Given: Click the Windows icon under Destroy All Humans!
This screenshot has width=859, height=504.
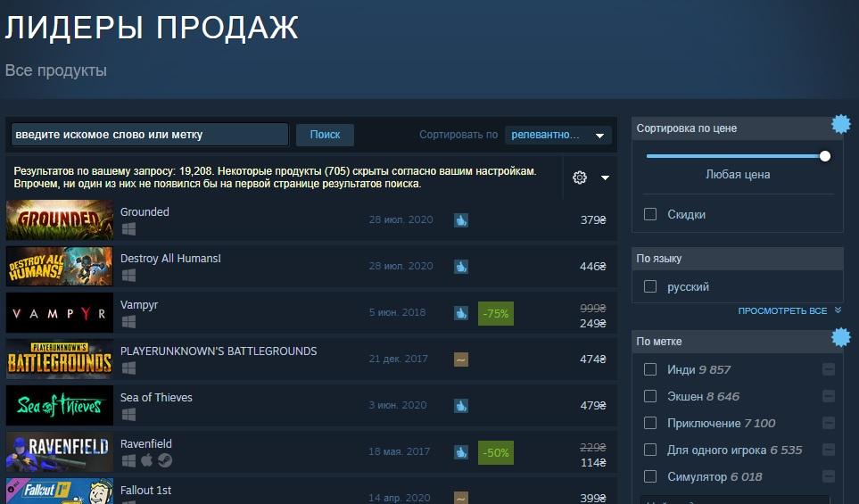Looking at the screenshot, I should [x=128, y=276].
